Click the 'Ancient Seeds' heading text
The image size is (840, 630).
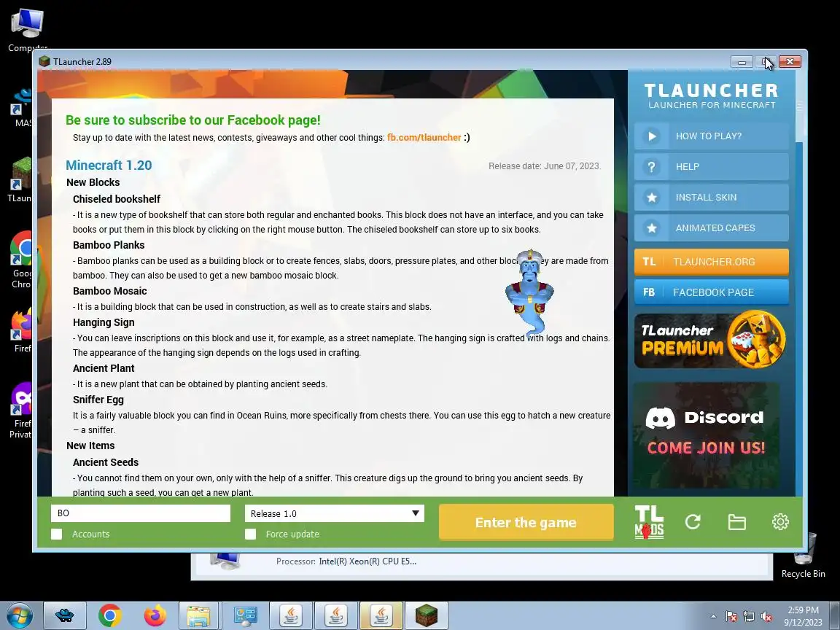point(106,462)
